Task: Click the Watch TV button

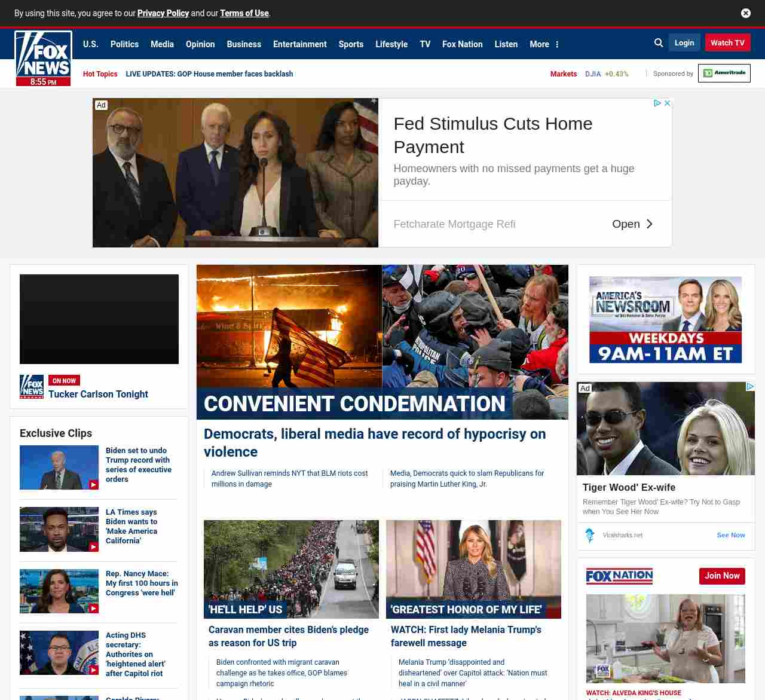Action: point(727,43)
